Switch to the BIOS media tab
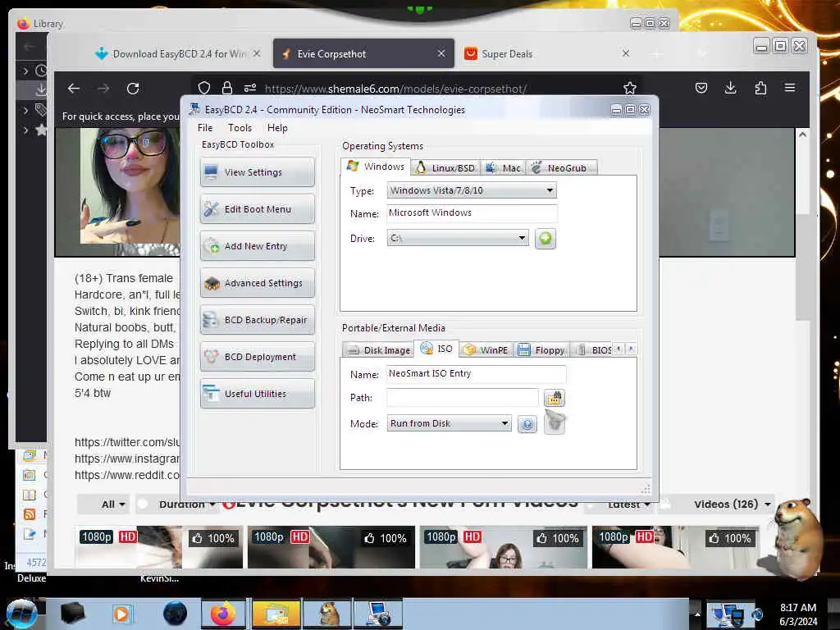 tap(592, 349)
